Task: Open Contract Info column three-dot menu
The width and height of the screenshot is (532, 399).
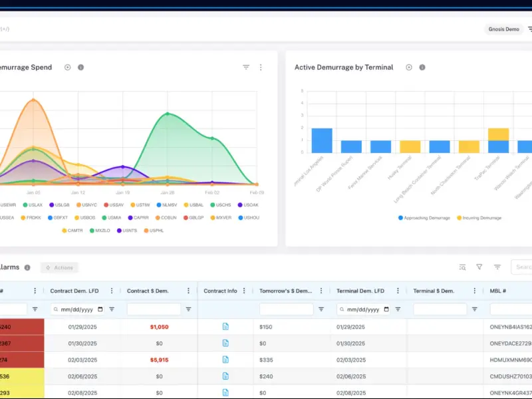Action: click(x=244, y=291)
